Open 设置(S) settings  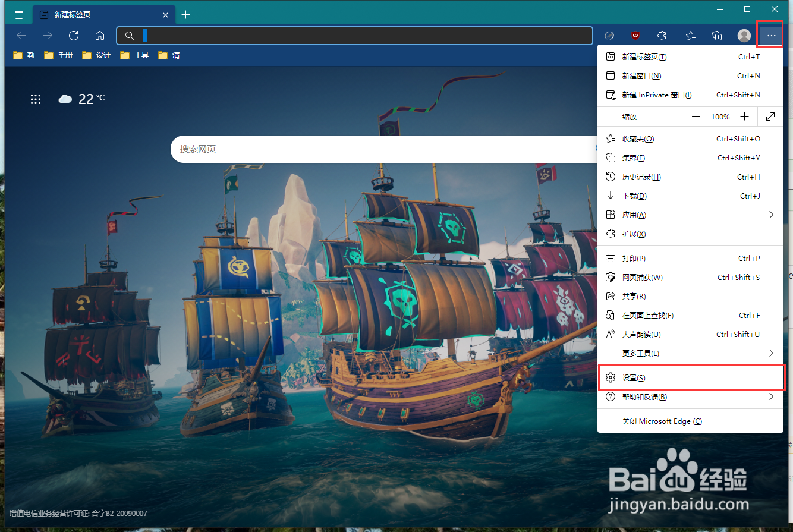[690, 378]
